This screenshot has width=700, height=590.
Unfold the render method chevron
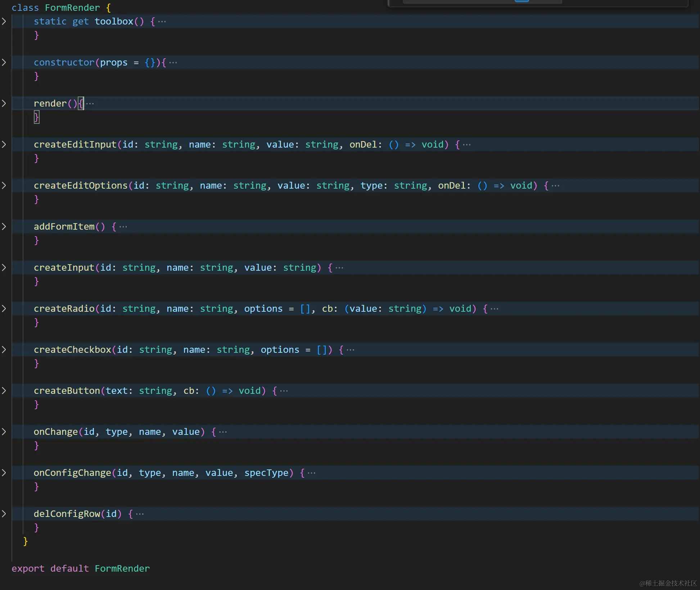pos(4,103)
